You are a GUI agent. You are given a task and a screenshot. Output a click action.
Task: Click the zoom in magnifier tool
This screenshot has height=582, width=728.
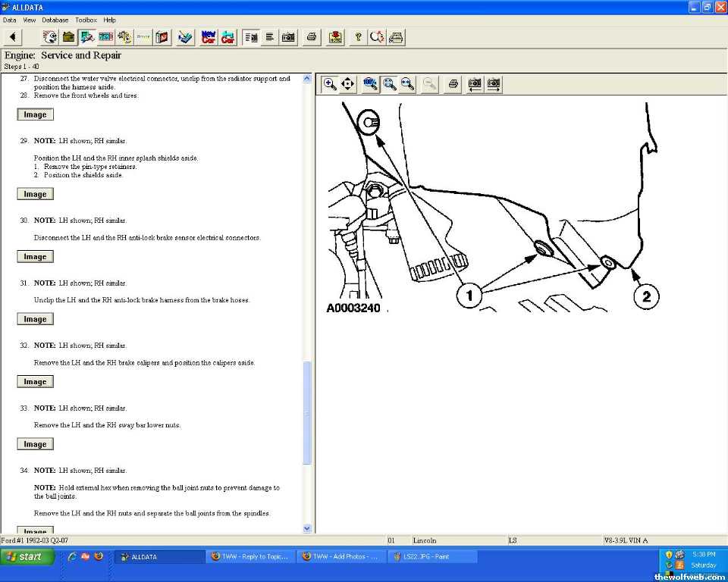330,84
